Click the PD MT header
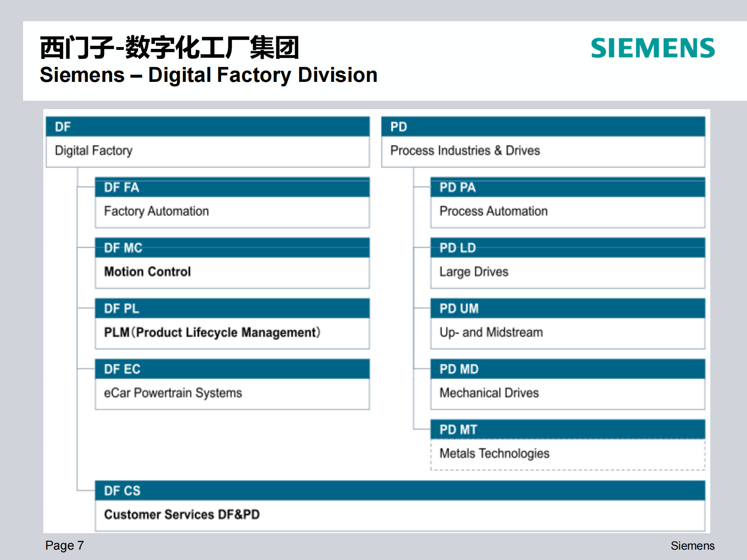This screenshot has height=560, width=747. [568, 429]
